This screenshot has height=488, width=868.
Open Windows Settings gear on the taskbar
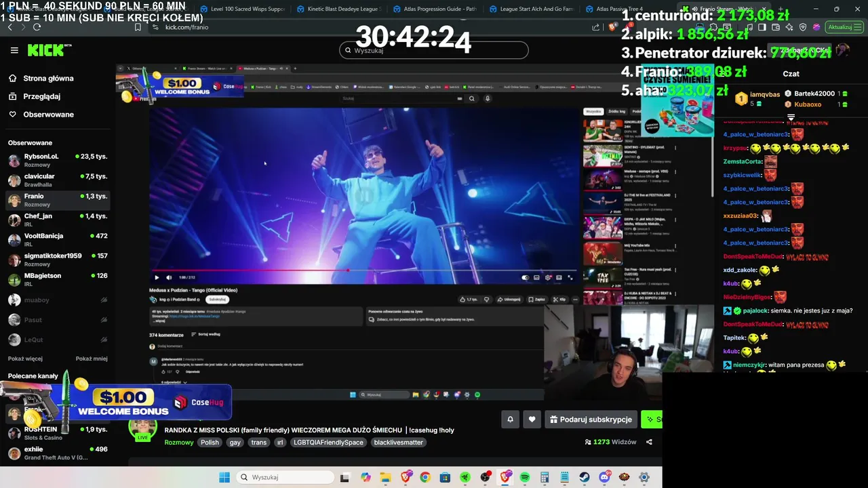point(644,477)
